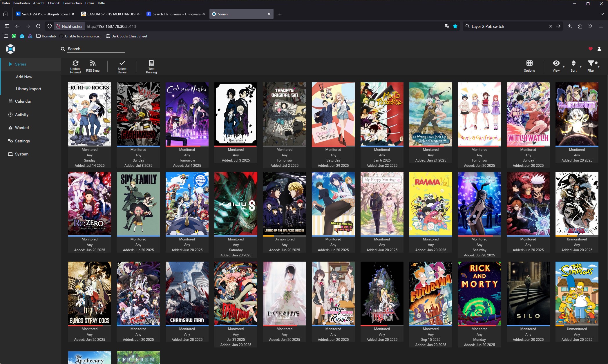Toggle the Firefox bookmark star
Screen dimensions: 608x364
455,26
